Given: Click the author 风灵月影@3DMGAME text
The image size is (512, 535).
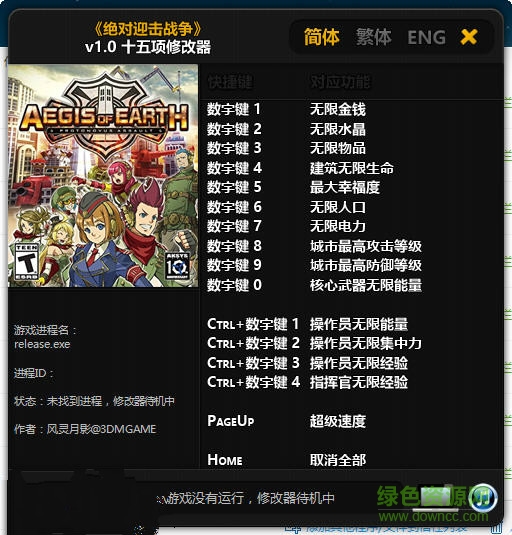Looking at the screenshot, I should point(101,429).
